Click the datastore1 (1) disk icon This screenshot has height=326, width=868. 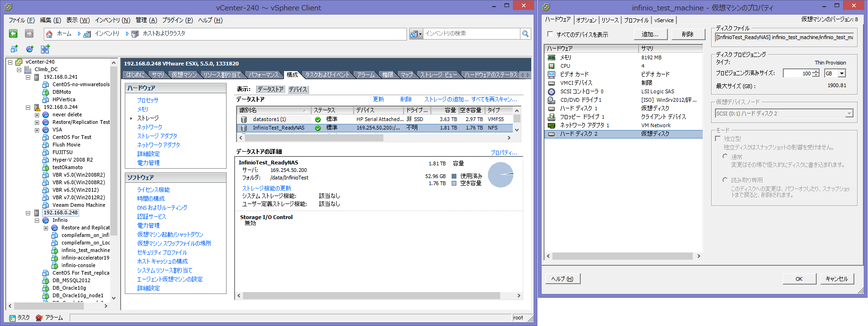click(x=244, y=119)
